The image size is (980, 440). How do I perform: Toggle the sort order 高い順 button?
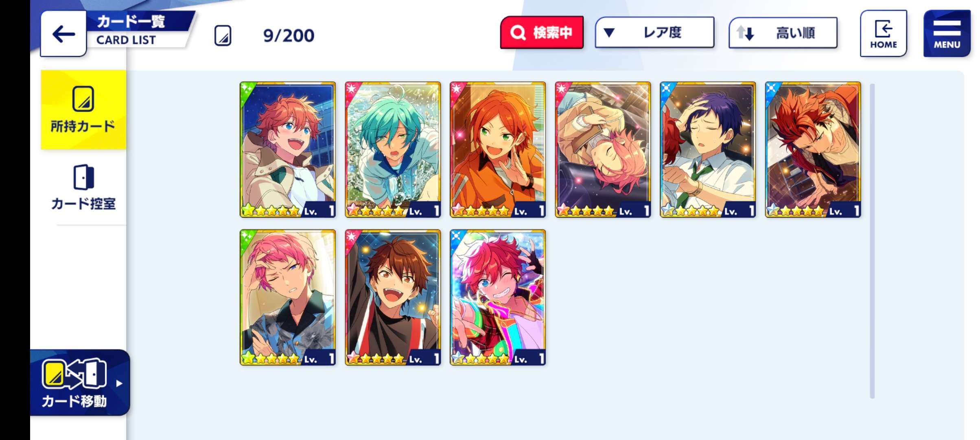tap(783, 33)
